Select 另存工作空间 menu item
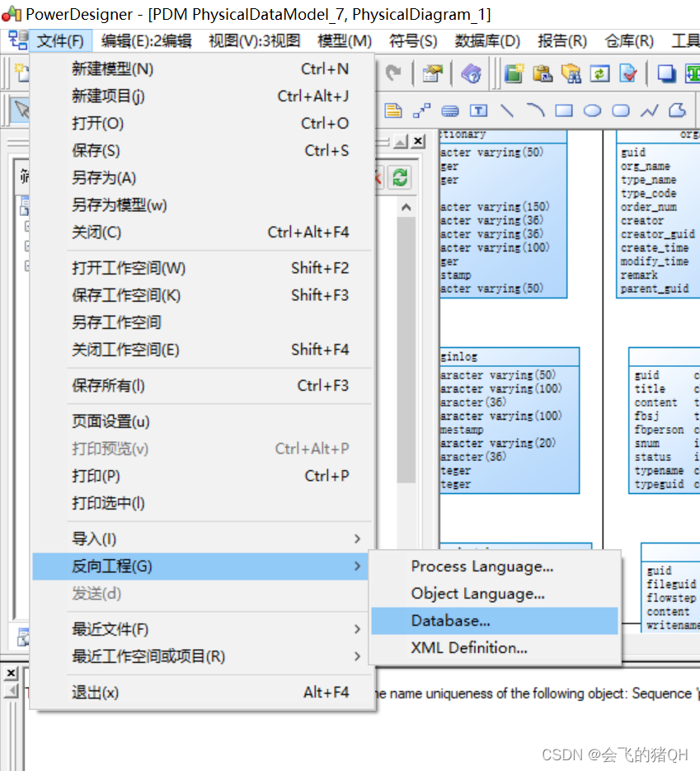Image resolution: width=700 pixels, height=771 pixels. pos(200,322)
